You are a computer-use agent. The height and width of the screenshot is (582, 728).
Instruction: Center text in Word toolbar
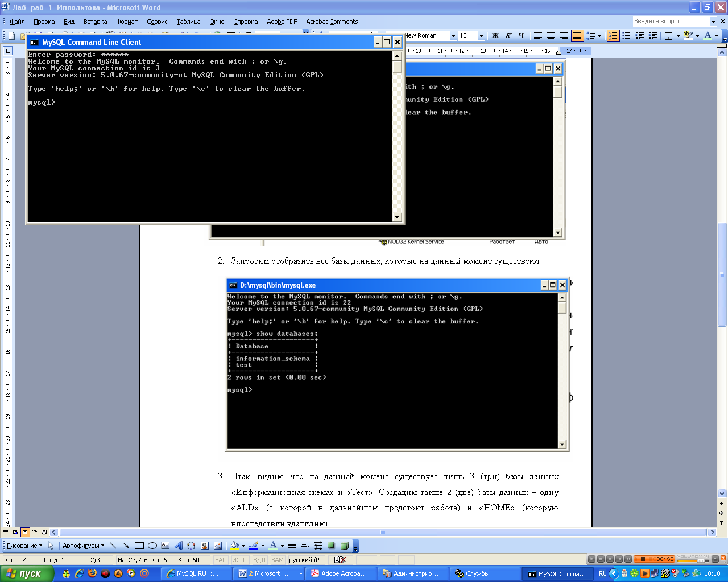point(551,35)
